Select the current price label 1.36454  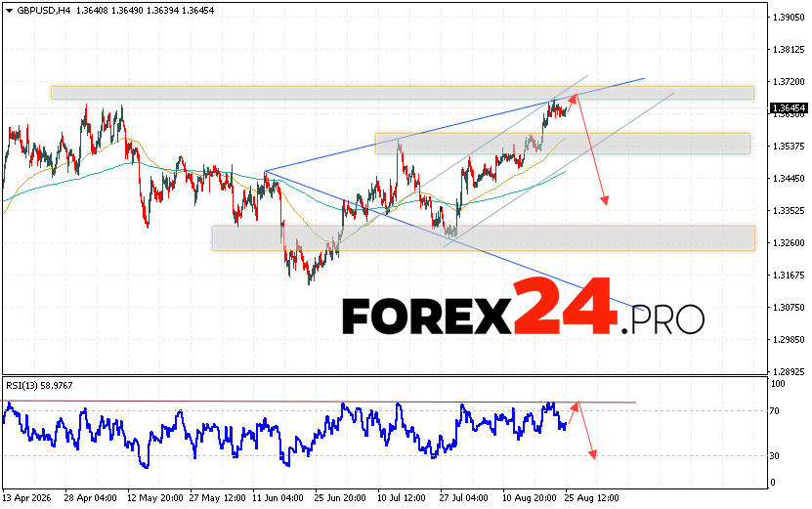point(789,108)
